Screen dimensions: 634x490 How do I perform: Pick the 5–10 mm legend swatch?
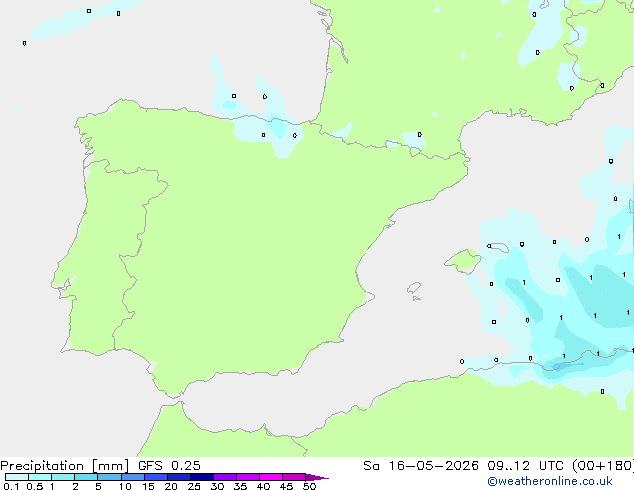click(109, 477)
